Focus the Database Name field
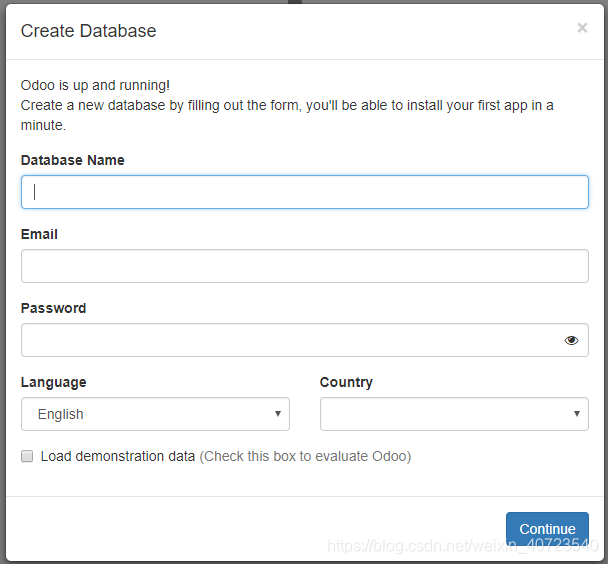Image resolution: width=608 pixels, height=564 pixels. coord(305,192)
